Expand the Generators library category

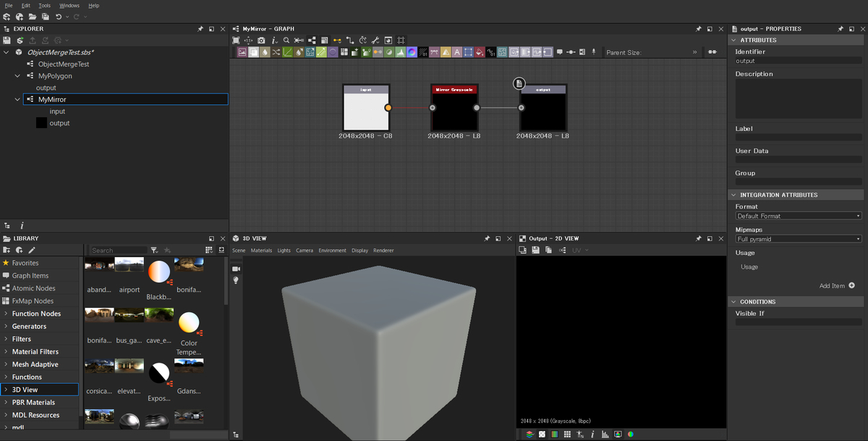(7, 327)
